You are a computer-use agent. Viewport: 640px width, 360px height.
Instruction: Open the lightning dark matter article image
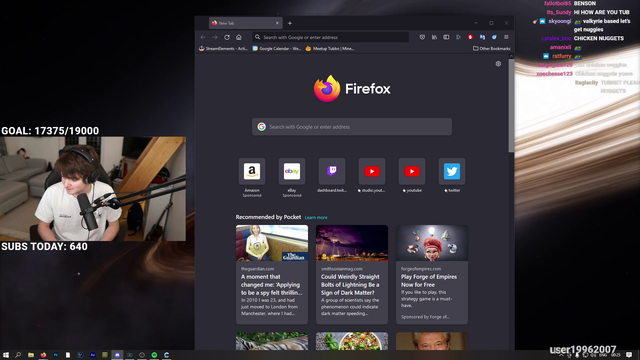352,243
